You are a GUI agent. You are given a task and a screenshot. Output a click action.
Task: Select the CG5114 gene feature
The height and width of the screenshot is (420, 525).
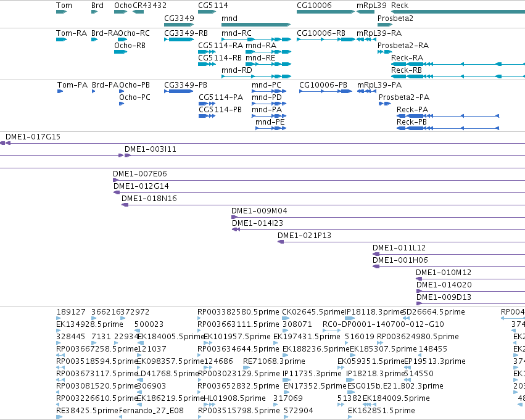[x=207, y=12]
